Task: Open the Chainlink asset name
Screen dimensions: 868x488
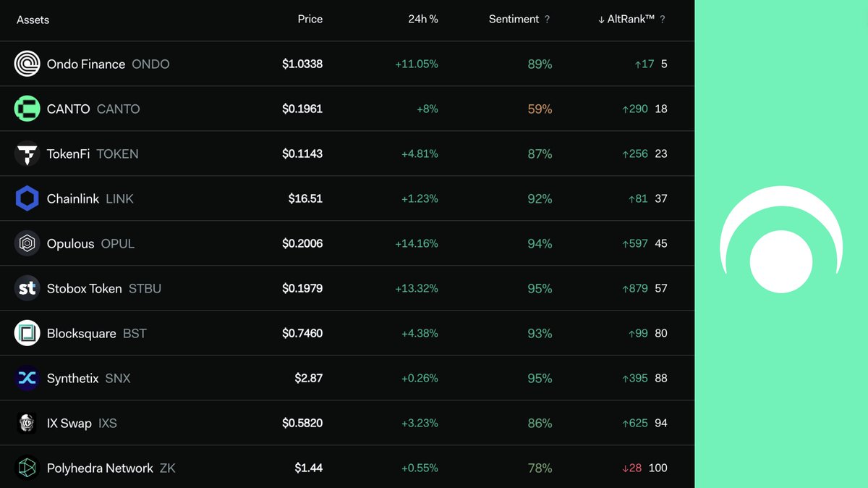Action: click(x=73, y=198)
